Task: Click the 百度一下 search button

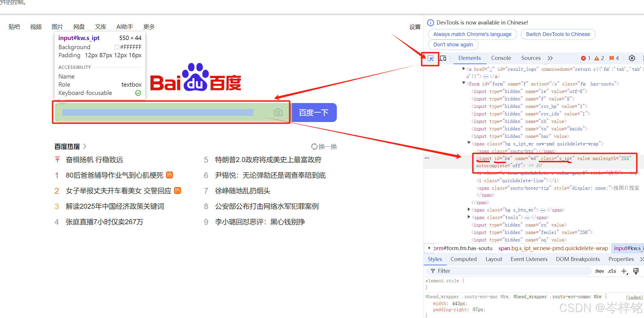Action: (x=314, y=113)
